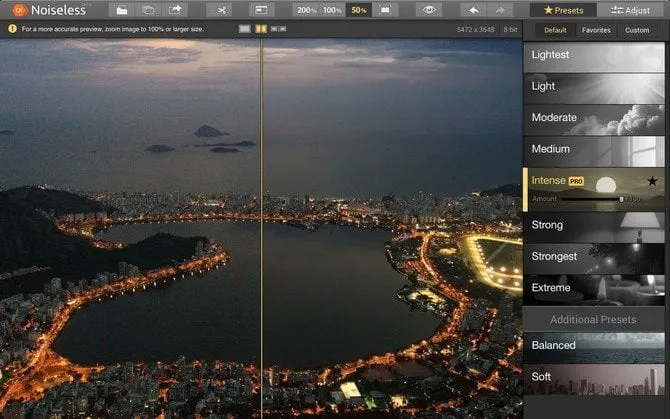
Task: Open the Custom presets tab
Action: [637, 30]
